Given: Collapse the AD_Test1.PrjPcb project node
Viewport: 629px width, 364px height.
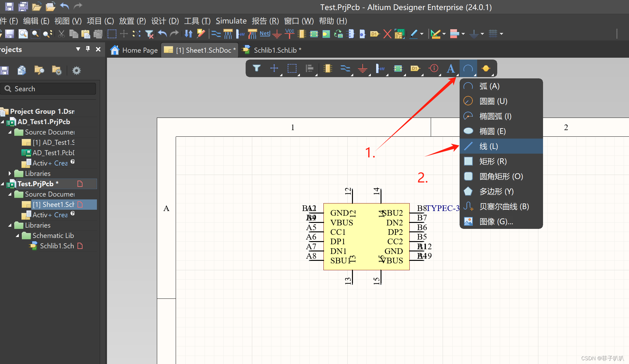Looking at the screenshot, I should [x=3, y=122].
